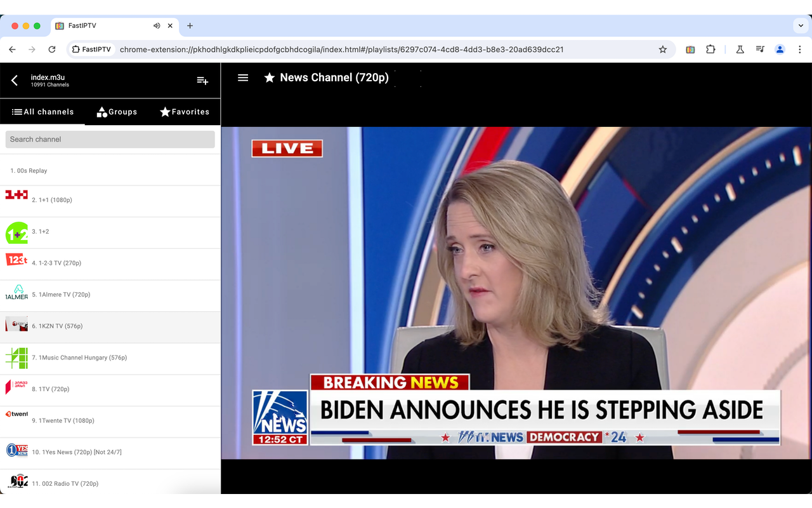
Task: Close the FastIPTV browser tab
Action: [170, 26]
